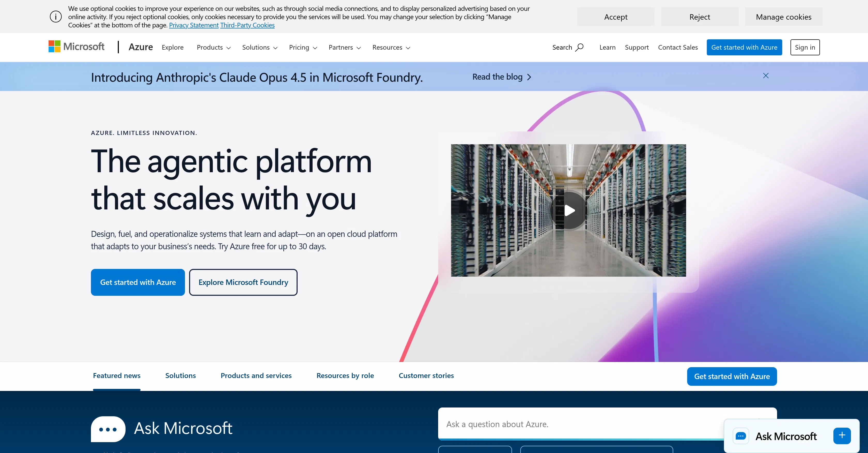Click the plus icon next to Ask Microsoft
Viewport: 868px width, 453px height.
click(842, 435)
